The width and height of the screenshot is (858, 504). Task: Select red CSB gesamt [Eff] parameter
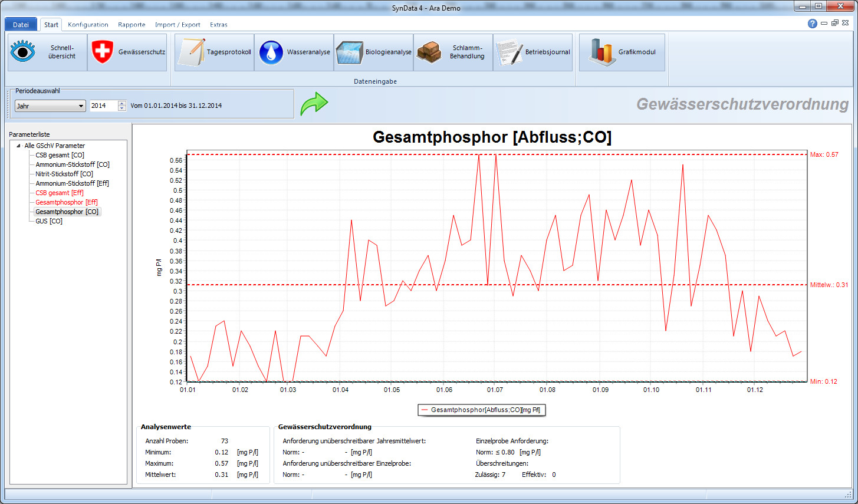tap(59, 193)
